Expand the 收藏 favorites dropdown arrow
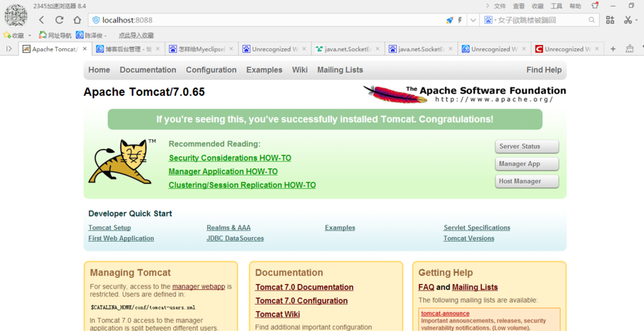644x331 pixels. click(x=30, y=36)
